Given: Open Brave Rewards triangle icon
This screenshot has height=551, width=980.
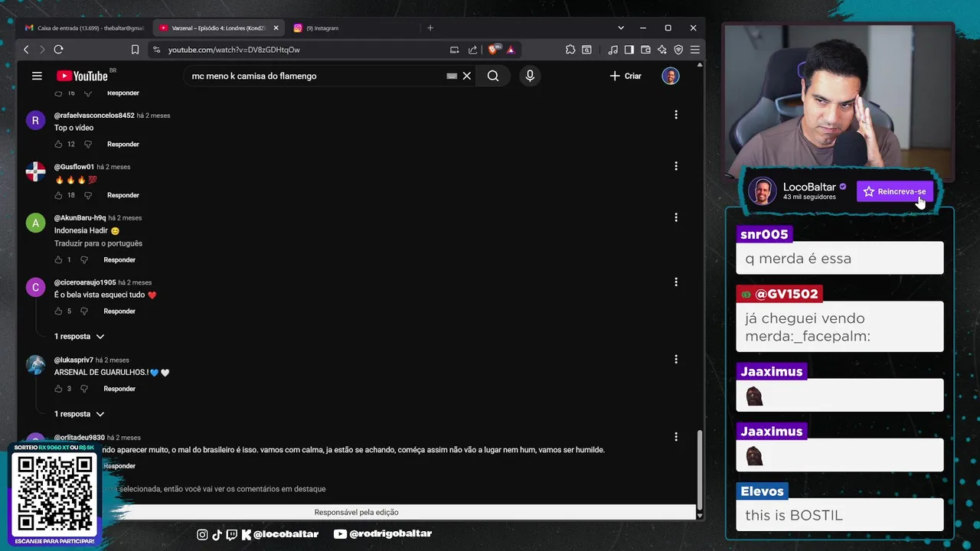Looking at the screenshot, I should (511, 50).
